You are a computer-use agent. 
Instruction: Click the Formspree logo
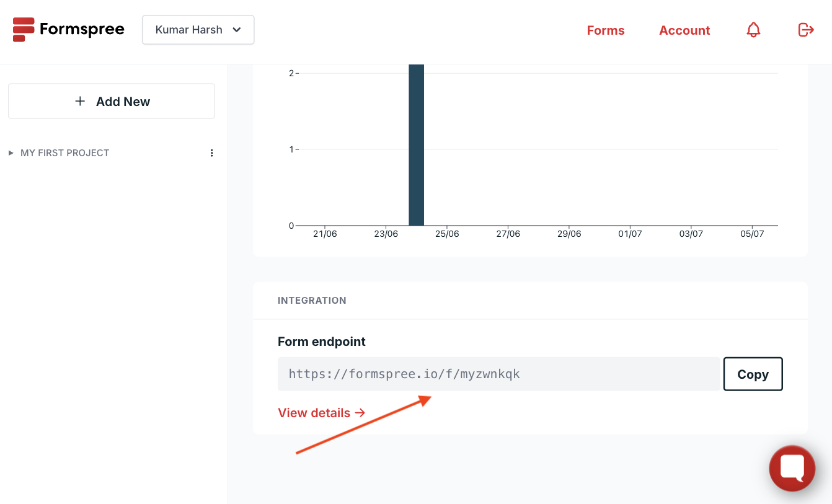point(68,29)
